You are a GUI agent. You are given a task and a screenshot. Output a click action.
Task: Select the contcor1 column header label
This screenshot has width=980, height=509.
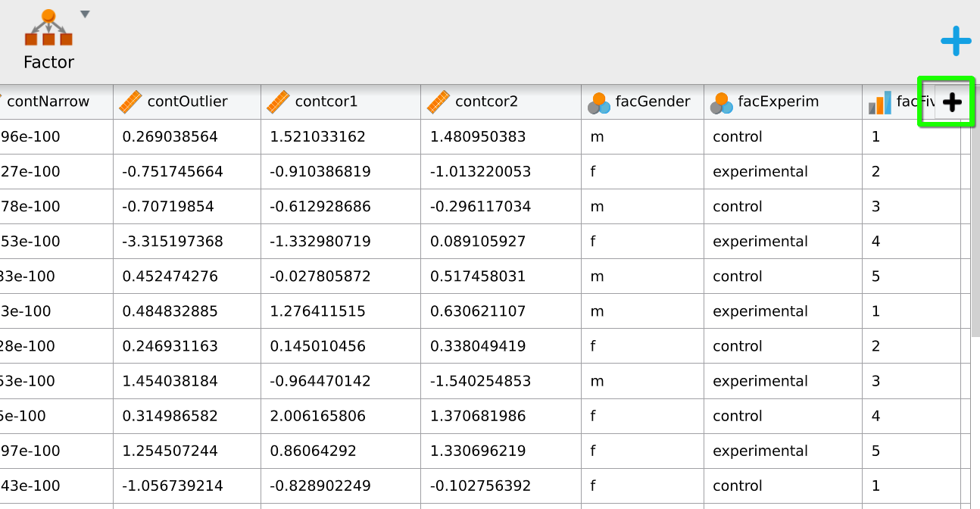point(326,101)
